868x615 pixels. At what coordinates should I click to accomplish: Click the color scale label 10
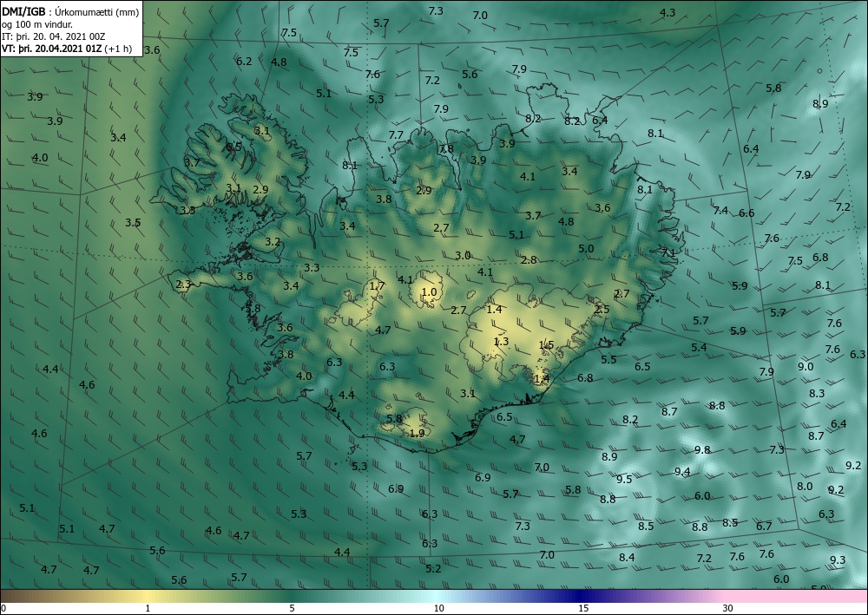point(438,608)
